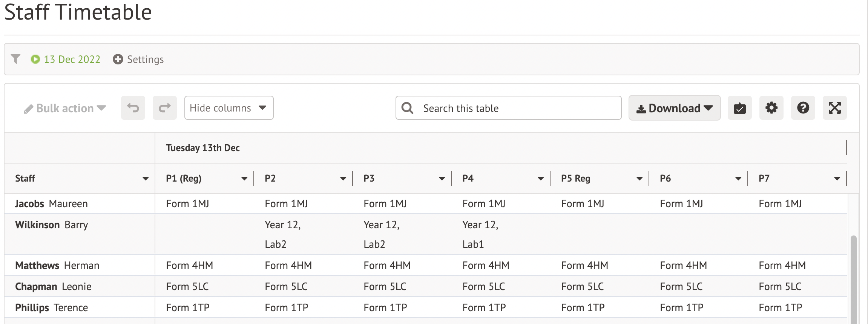Viewport: 868px width, 324px height.
Task: Click the green date play icon
Action: click(x=35, y=60)
